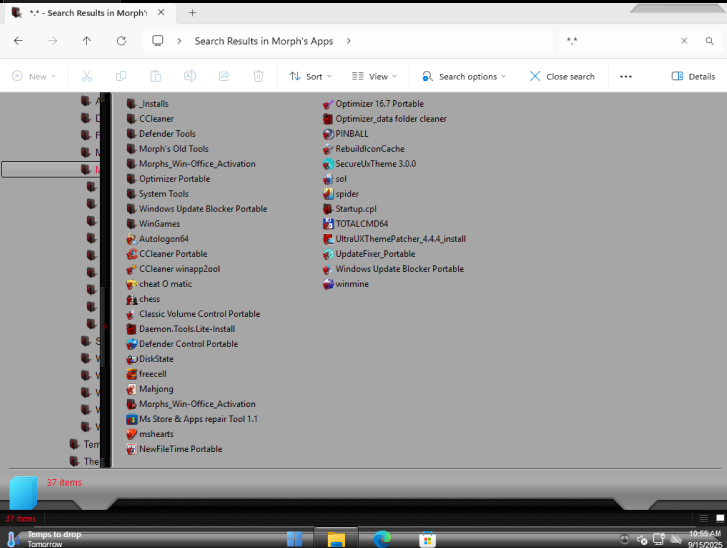The height and width of the screenshot is (548, 727).
Task: Open the _Installs folder
Action: tap(148, 104)
